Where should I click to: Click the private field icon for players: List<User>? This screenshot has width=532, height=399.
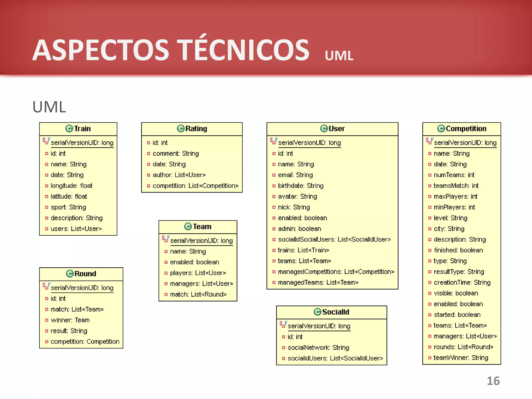pos(166,273)
